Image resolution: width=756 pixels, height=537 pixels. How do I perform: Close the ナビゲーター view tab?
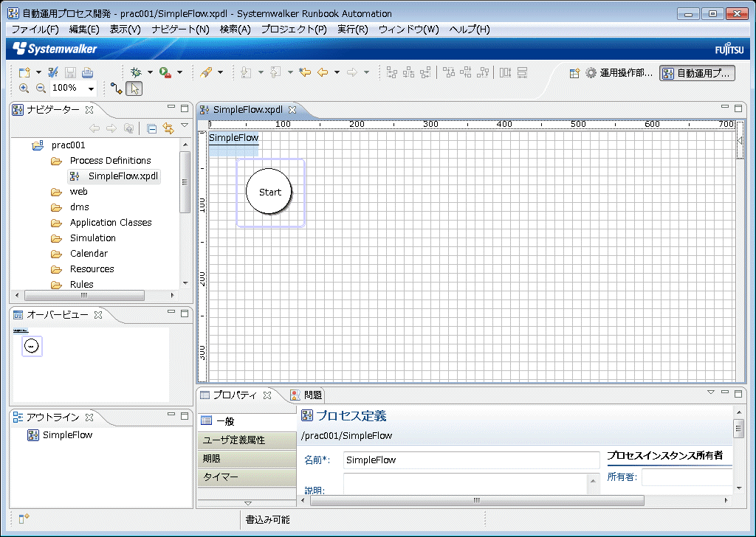[89, 110]
